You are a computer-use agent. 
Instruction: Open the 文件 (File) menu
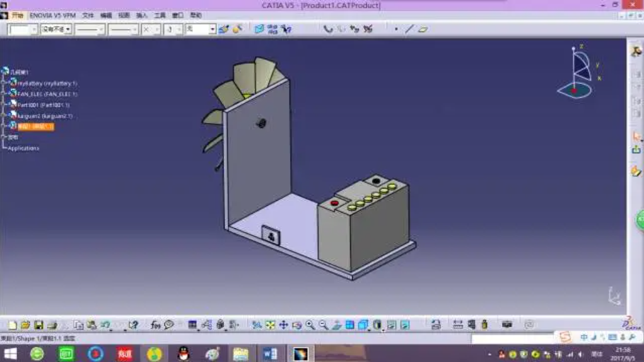pos(88,15)
